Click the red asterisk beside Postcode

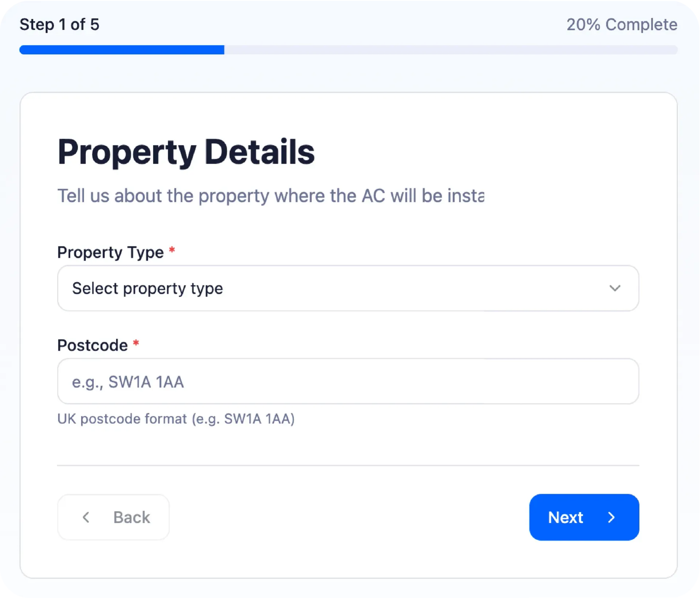point(136,343)
